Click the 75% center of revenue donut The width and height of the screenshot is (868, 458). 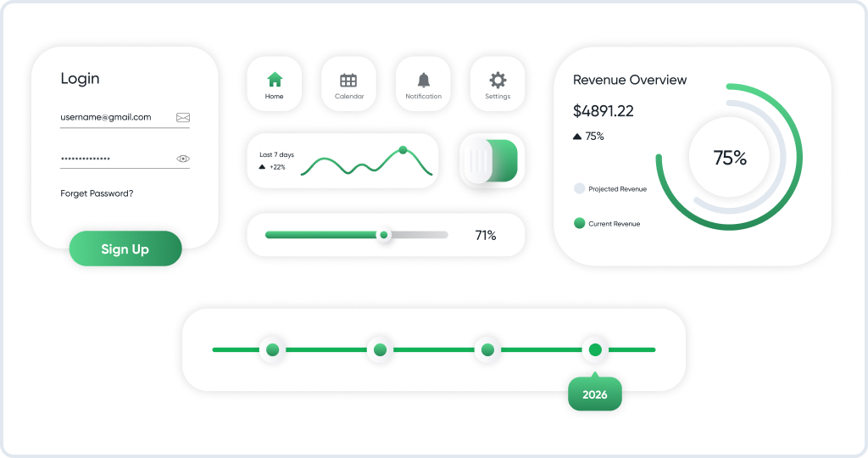point(730,158)
